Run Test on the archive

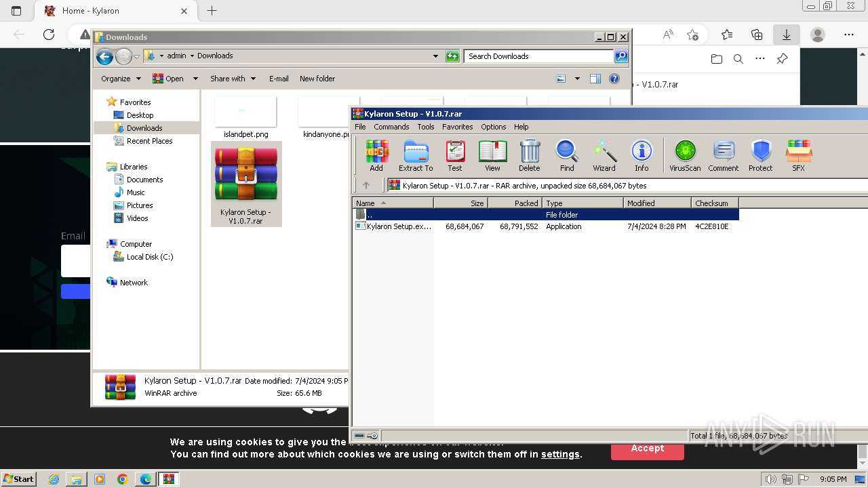455,156
